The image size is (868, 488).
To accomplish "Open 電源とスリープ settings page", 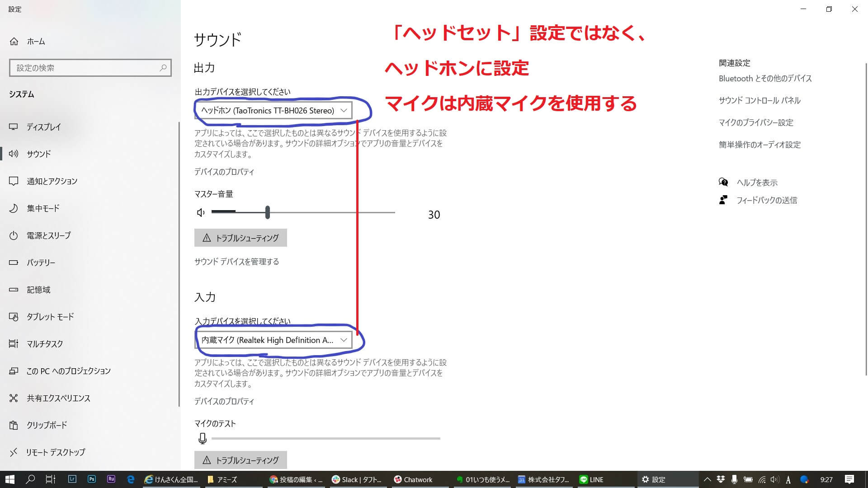I will [48, 235].
